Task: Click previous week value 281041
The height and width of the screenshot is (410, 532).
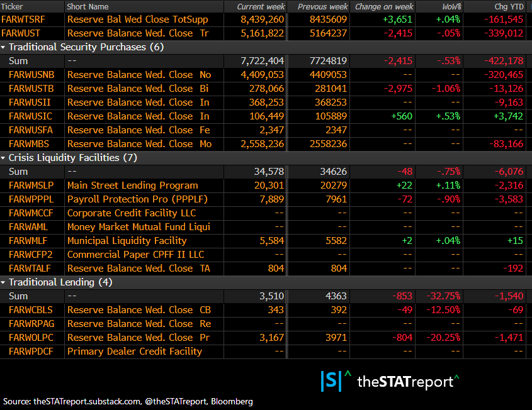Action: click(331, 89)
